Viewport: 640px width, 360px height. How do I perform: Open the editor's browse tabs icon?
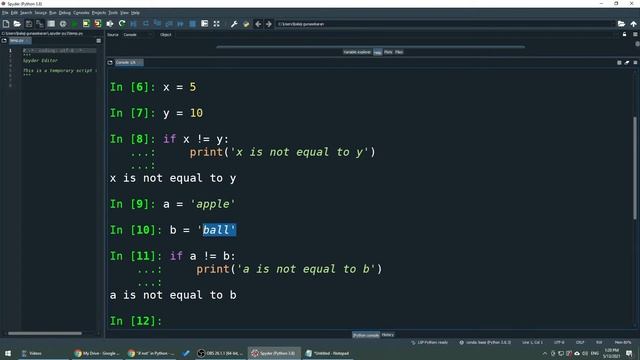click(x=4, y=41)
